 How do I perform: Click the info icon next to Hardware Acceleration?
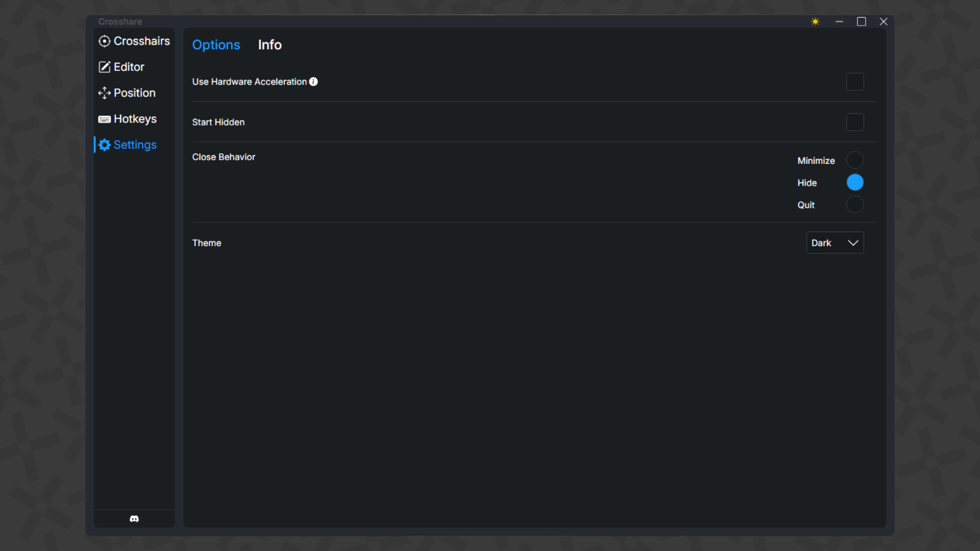(313, 82)
